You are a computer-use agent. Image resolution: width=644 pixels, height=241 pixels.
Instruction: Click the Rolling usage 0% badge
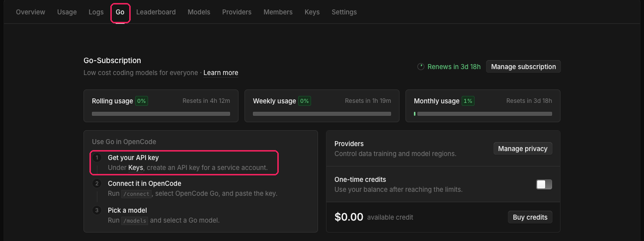142,101
